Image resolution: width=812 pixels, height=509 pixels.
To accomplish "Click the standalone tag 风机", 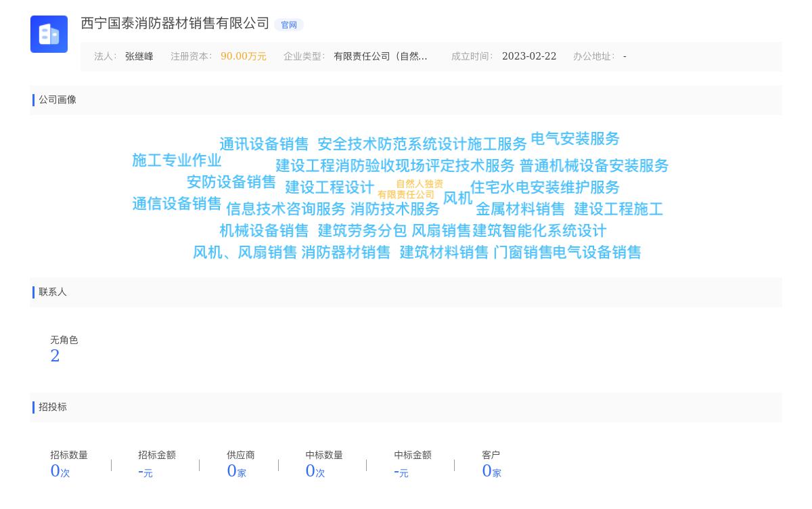I will 457,198.
